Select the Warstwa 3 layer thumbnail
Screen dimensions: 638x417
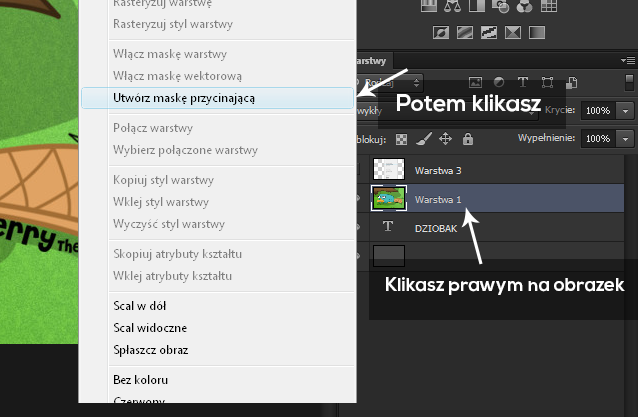point(389,169)
